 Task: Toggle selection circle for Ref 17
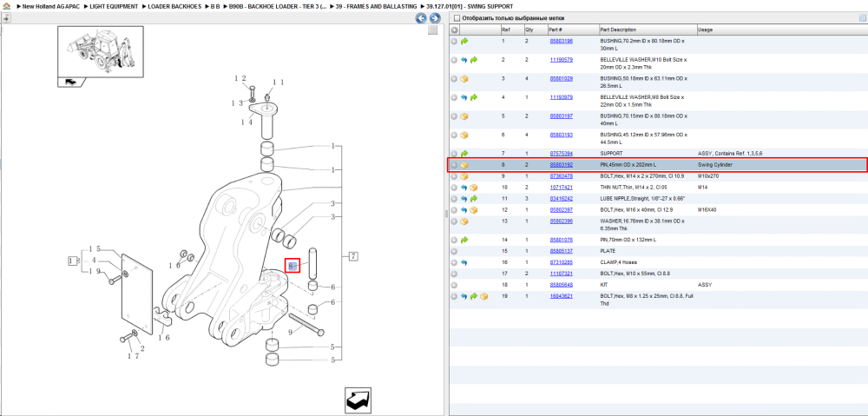coord(455,274)
